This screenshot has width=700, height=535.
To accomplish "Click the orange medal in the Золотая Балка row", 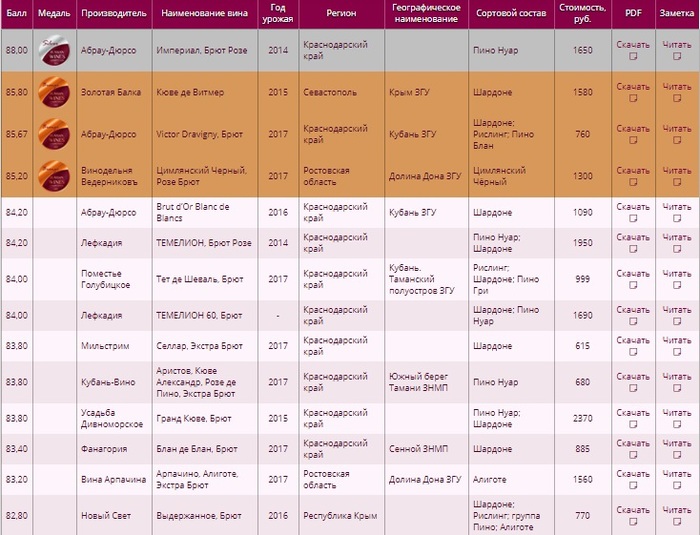I will (52, 93).
